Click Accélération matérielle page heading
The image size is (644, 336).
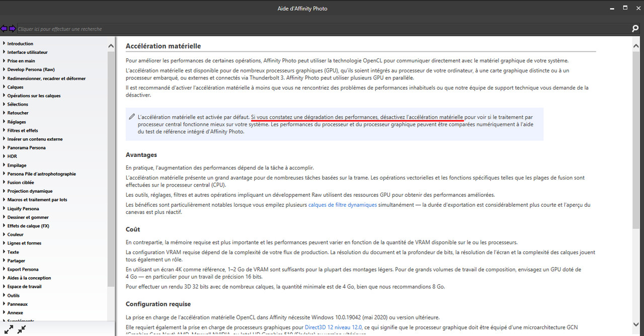(163, 46)
